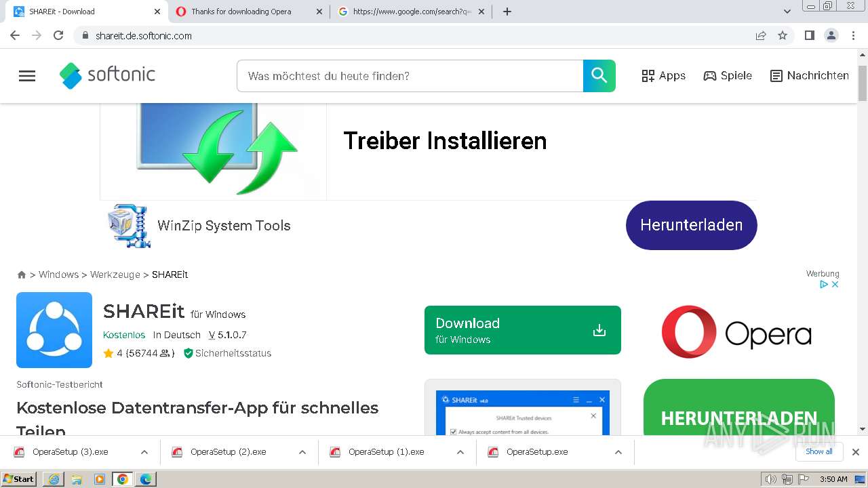This screenshot has height=488, width=868.
Task: Click the address bar URL shareit.de.softonic.com
Action: 144,36
